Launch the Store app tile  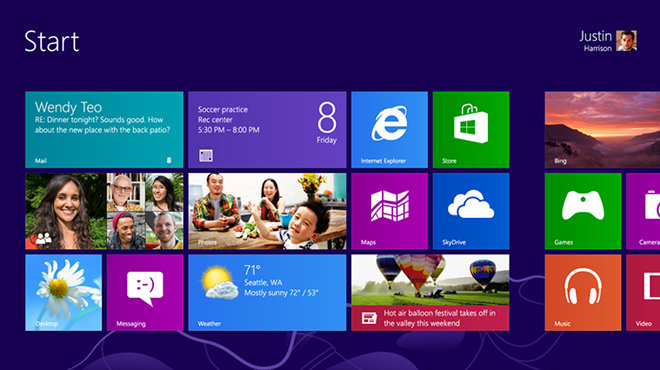471,130
